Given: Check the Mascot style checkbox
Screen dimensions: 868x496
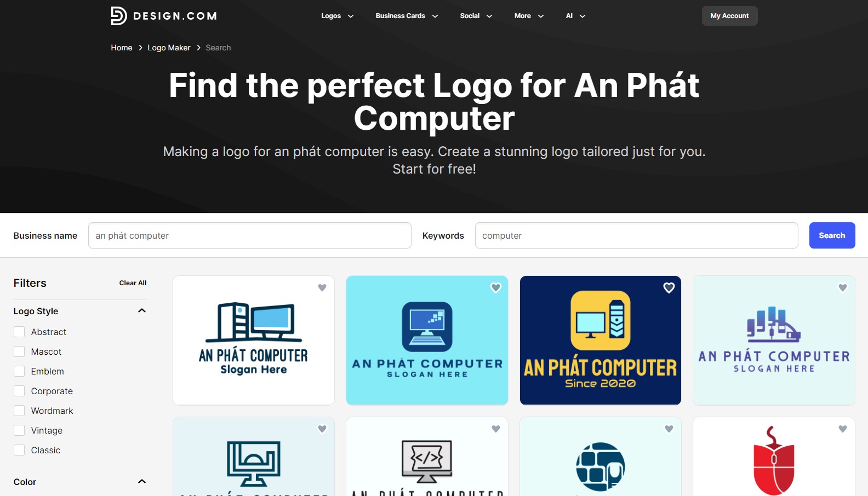Looking at the screenshot, I should click(19, 351).
